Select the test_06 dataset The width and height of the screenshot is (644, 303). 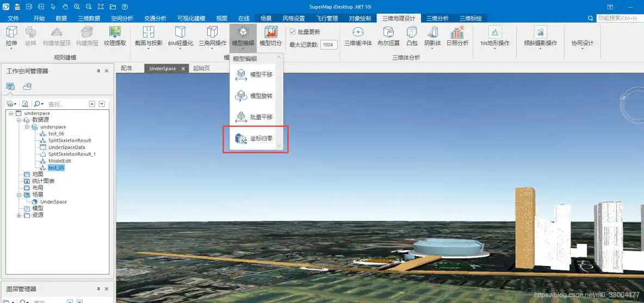(x=56, y=134)
